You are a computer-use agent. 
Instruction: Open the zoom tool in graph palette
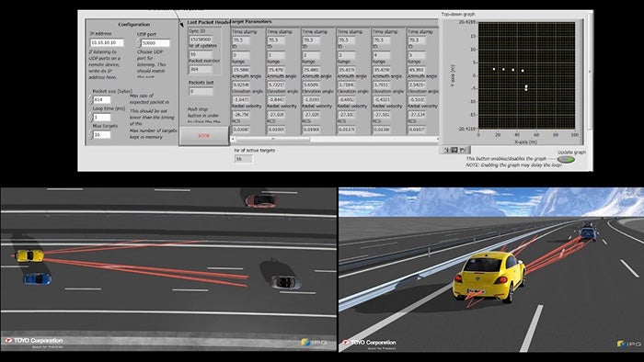point(454,150)
